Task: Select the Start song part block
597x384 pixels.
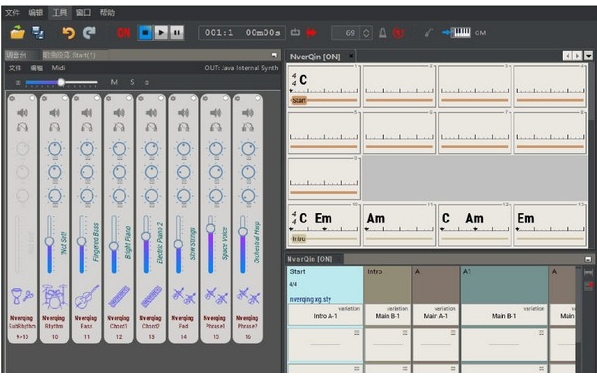Action: [x=325, y=285]
